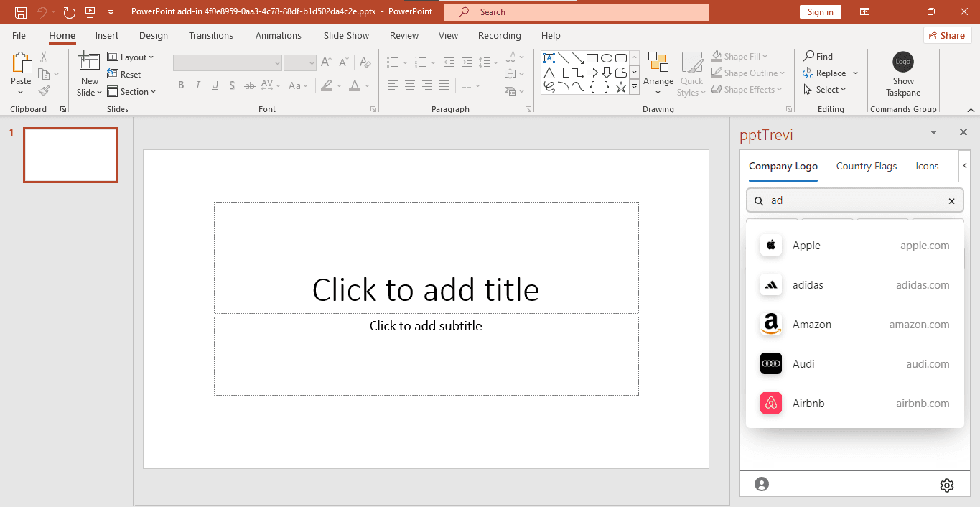Screen dimensions: 980x507
Task: Select the star shape in Drawing gallery
Action: coord(620,86)
